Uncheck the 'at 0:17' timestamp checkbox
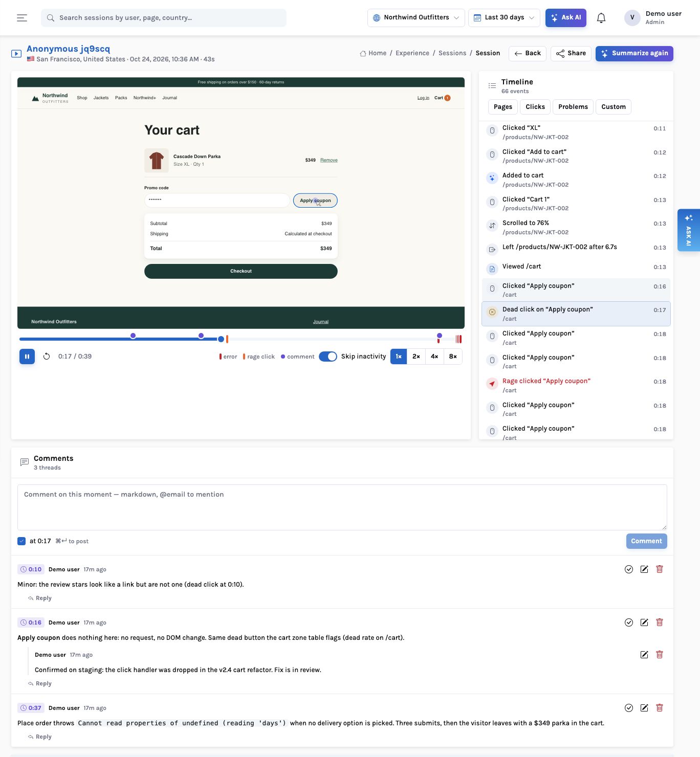The height and width of the screenshot is (757, 700). 21,541
